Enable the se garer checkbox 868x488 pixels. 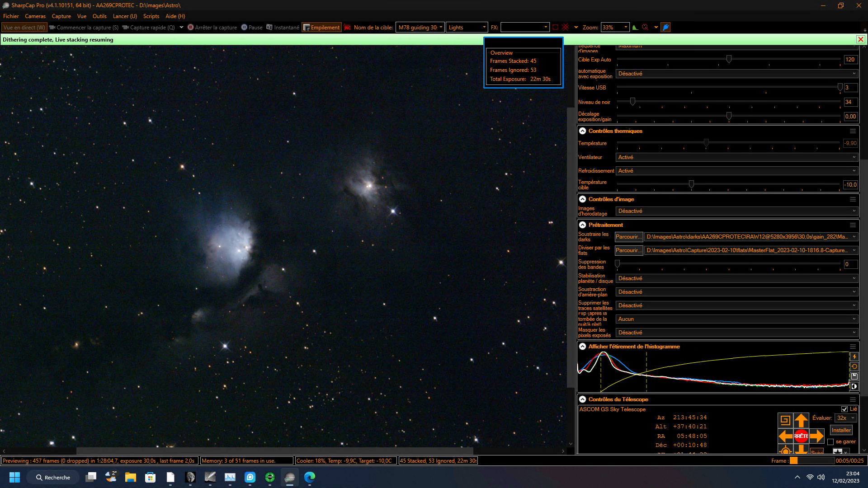point(830,442)
